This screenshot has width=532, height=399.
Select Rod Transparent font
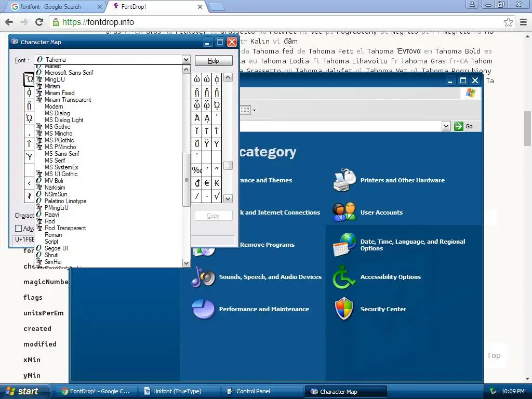pyautogui.click(x=65, y=229)
